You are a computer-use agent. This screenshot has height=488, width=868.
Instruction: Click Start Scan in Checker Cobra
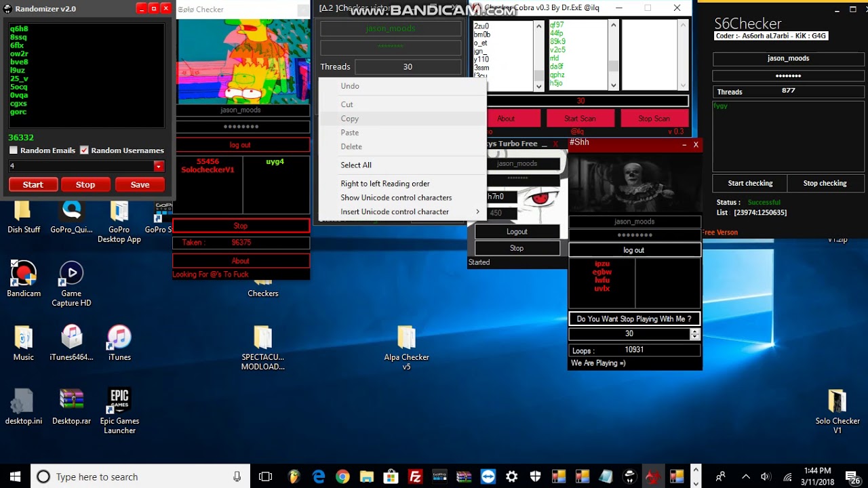click(580, 119)
